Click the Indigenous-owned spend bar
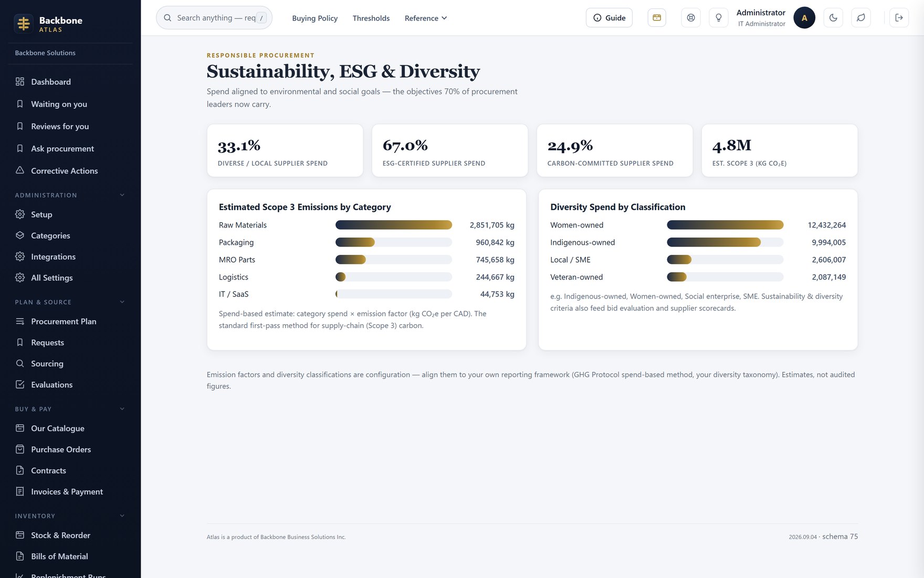Screen dimensions: 924x578 pos(725,242)
